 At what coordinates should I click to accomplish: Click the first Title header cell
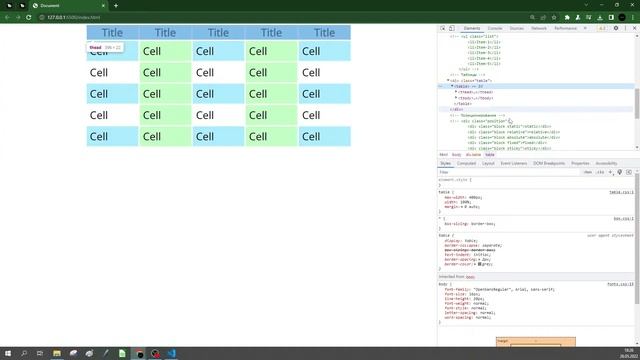pos(112,33)
